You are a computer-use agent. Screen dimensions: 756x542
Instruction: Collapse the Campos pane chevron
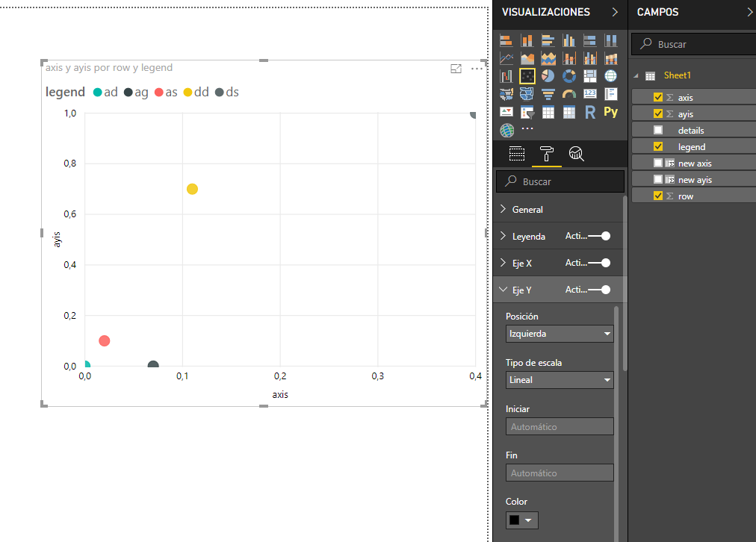750,12
